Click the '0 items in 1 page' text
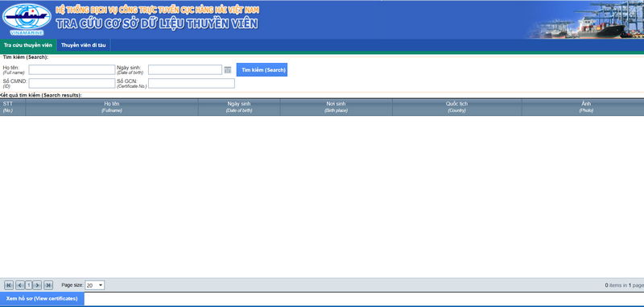This screenshot has width=644, height=307. [x=624, y=285]
